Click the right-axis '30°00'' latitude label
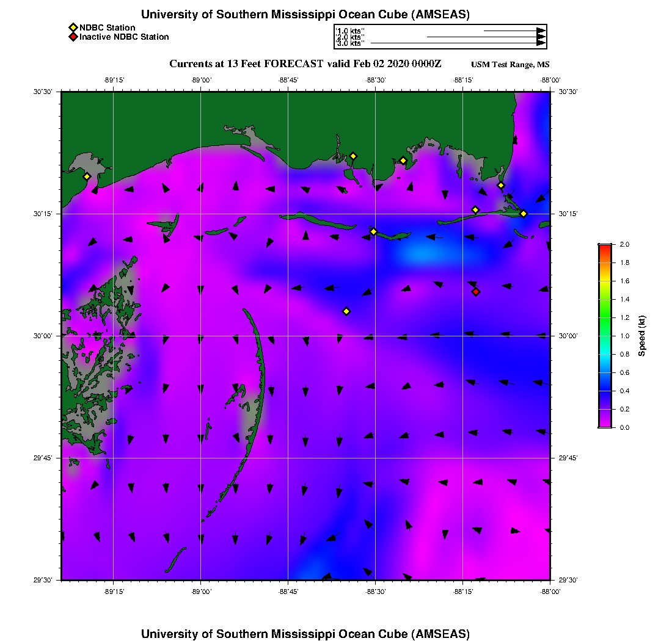 coord(568,336)
